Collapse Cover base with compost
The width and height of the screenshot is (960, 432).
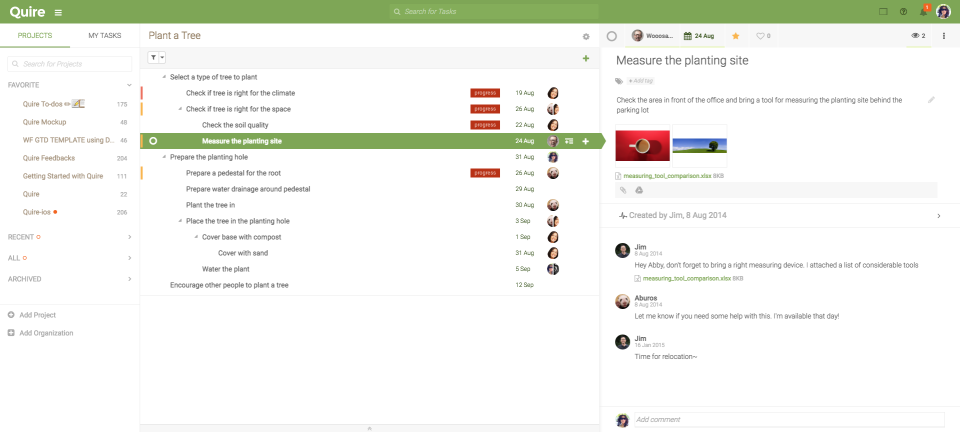click(196, 237)
